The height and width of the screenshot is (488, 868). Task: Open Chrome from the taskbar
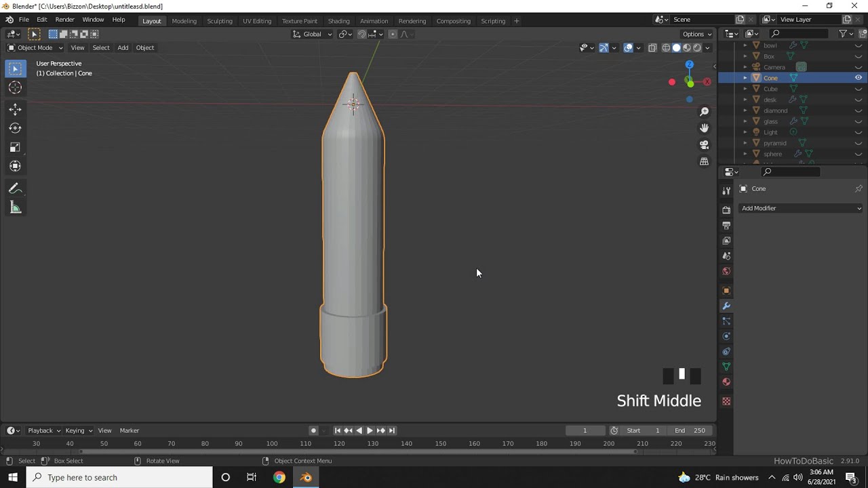pos(279,477)
